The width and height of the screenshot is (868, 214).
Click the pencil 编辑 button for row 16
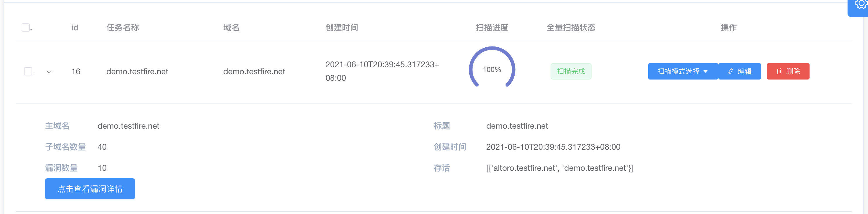pyautogui.click(x=739, y=71)
